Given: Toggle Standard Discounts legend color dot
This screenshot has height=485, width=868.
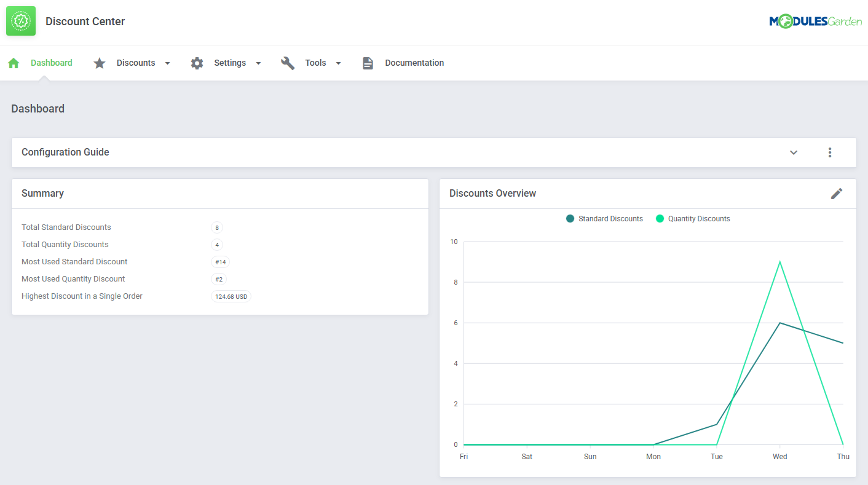Looking at the screenshot, I should pyautogui.click(x=570, y=219).
